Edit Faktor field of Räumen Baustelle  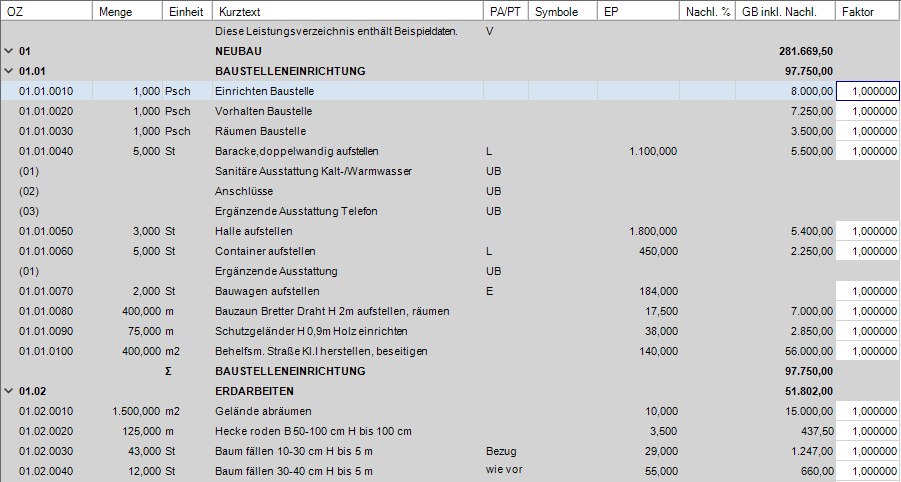point(868,132)
